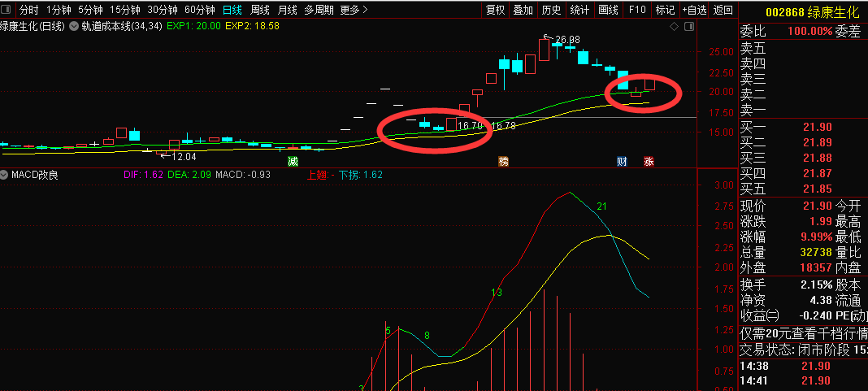The height and width of the screenshot is (391, 868).
Task: Click the 复权 button
Action: click(x=495, y=10)
